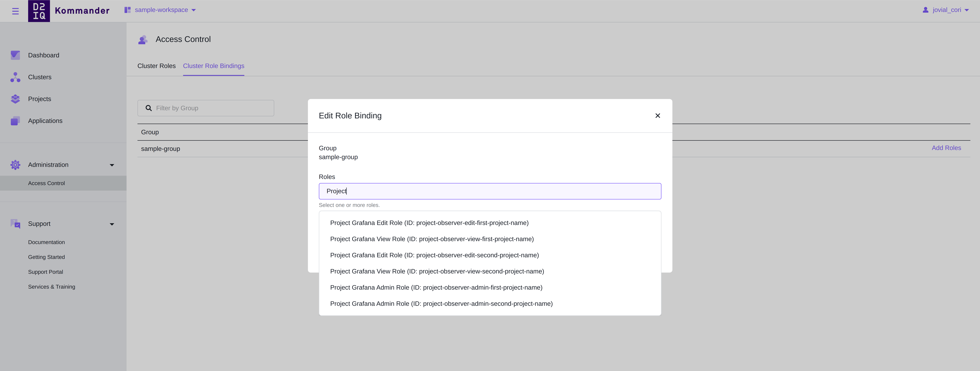Screen dimensions: 980x371
Task: Click the Dashboard sidebar icon
Action: point(15,55)
